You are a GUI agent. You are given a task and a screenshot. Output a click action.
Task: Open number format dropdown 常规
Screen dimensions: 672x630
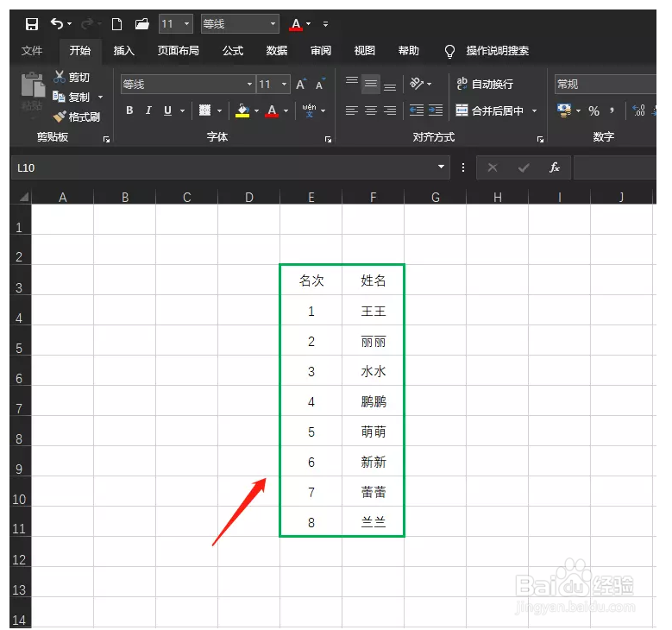[x=605, y=84]
